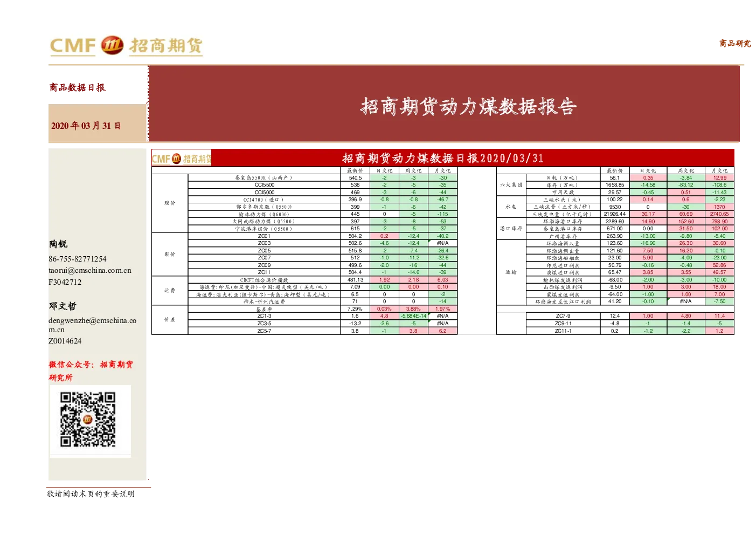The image size is (756, 535).
Task: Click the license number 'F3042712'
Action: (65, 282)
